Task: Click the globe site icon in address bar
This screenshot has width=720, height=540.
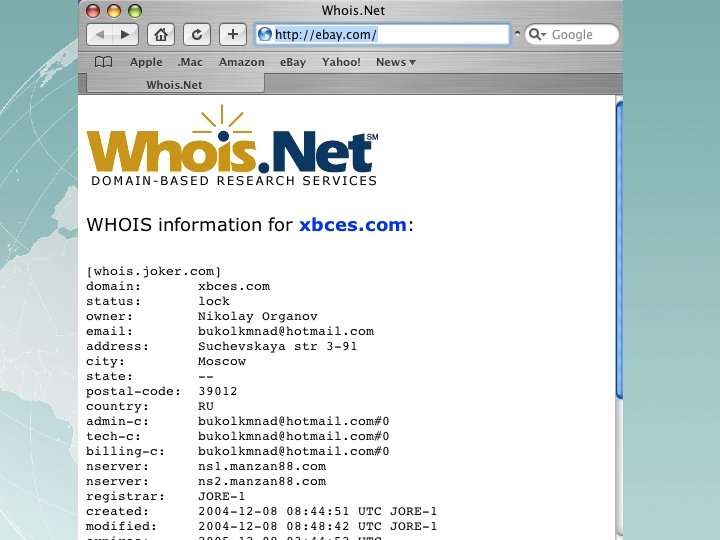Action: pos(264,34)
